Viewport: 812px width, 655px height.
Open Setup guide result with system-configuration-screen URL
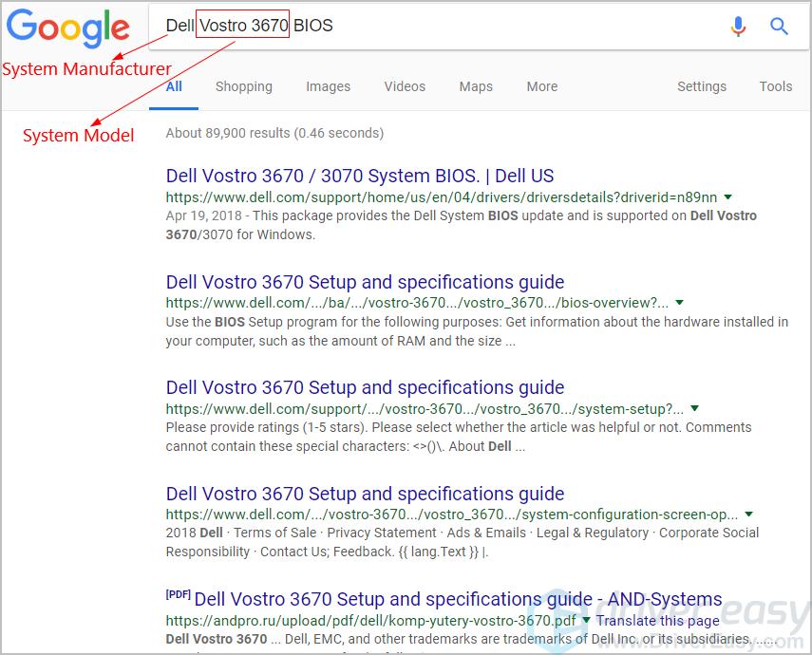[x=365, y=494]
